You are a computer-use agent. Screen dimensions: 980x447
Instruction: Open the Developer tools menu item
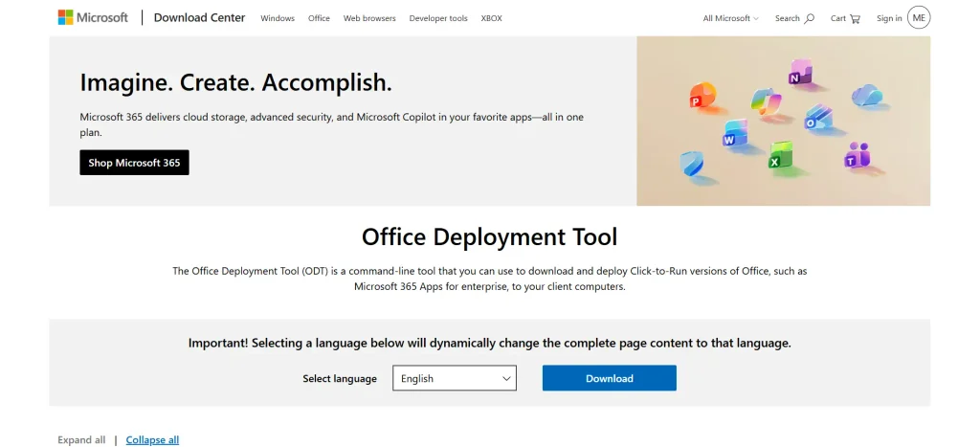click(438, 19)
